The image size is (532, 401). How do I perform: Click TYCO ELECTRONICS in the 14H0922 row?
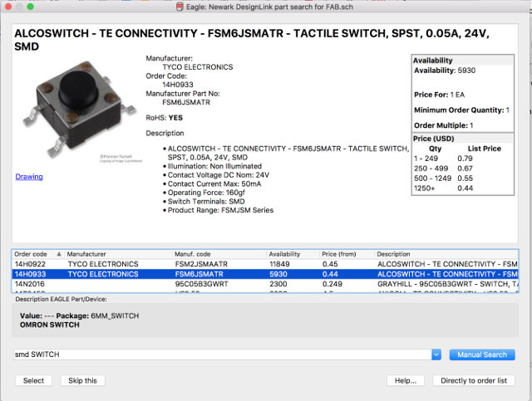(x=103, y=264)
